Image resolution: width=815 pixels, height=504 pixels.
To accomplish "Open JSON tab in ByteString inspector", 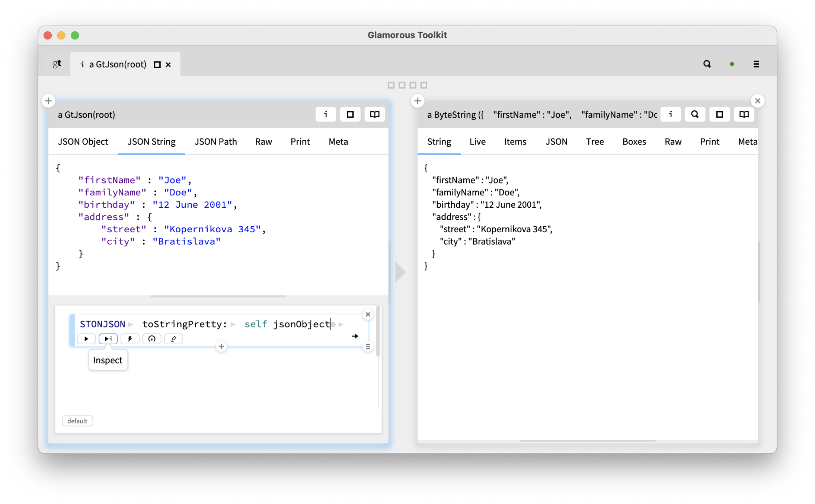I will point(556,142).
